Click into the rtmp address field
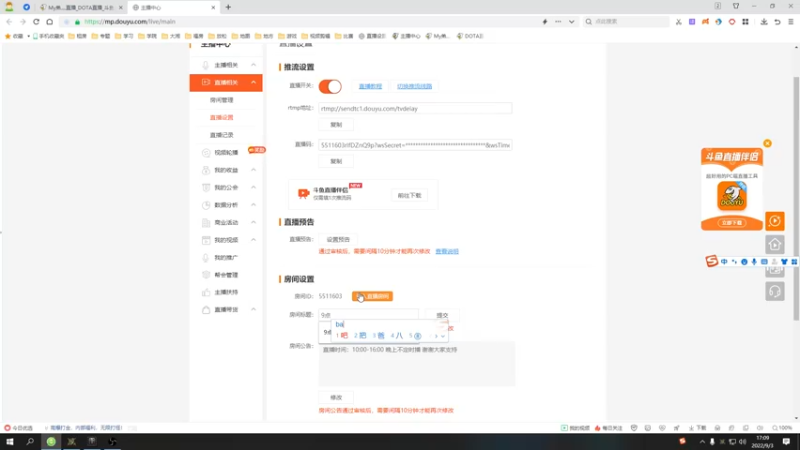Image resolution: width=800 pixels, height=450 pixels. point(415,108)
